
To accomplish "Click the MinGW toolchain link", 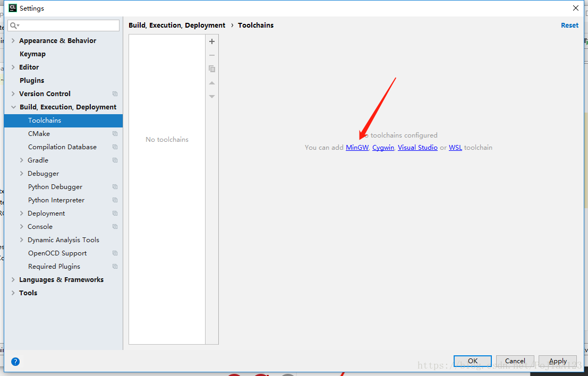I will tap(357, 148).
